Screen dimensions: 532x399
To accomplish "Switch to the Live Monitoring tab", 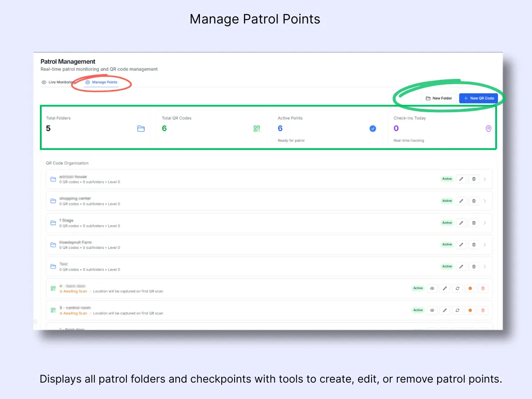I will (59, 82).
